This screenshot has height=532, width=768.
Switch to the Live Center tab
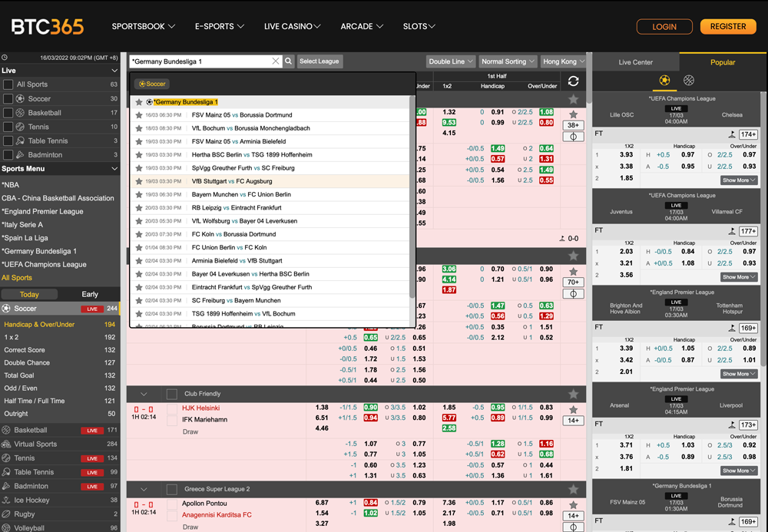[x=635, y=62]
